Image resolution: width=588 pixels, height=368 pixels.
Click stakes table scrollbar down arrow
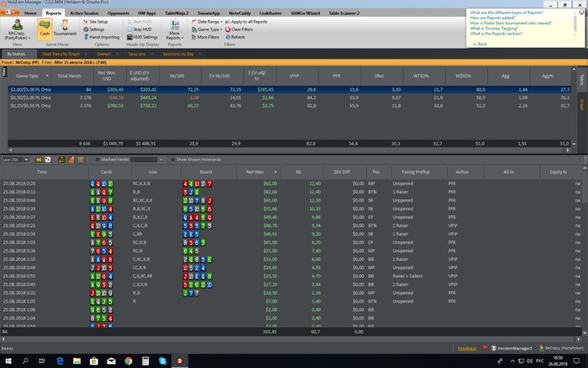tap(574, 144)
